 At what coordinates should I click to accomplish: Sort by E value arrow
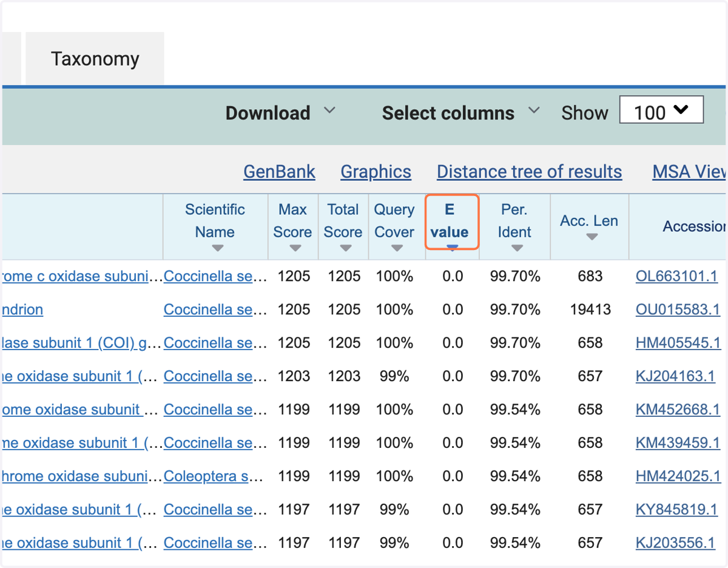point(452,246)
